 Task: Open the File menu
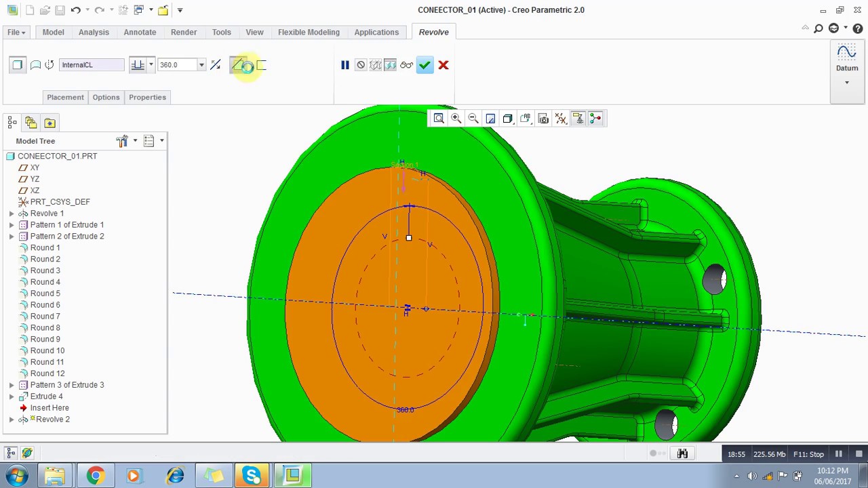tap(16, 32)
